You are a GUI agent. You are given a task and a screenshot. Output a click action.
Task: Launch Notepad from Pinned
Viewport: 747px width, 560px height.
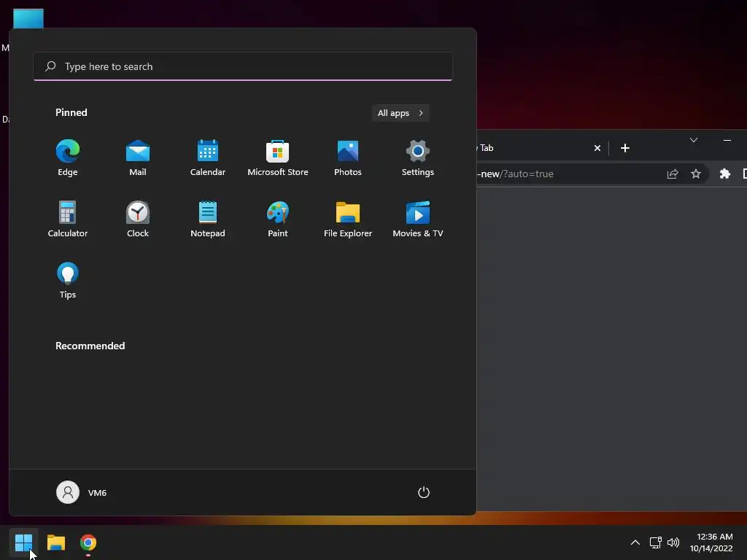tap(208, 219)
